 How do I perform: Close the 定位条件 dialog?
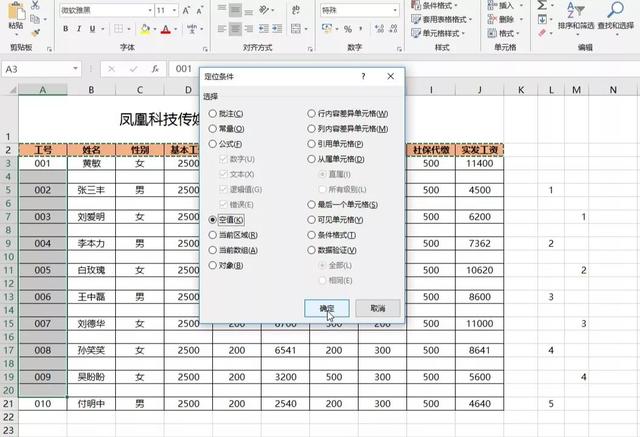tap(391, 76)
